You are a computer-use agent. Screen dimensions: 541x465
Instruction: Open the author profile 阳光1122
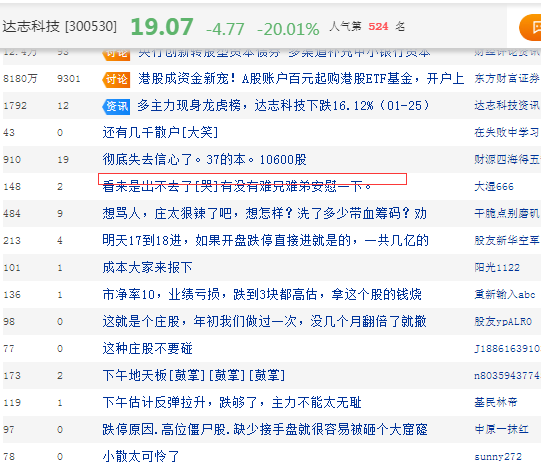pos(497,267)
